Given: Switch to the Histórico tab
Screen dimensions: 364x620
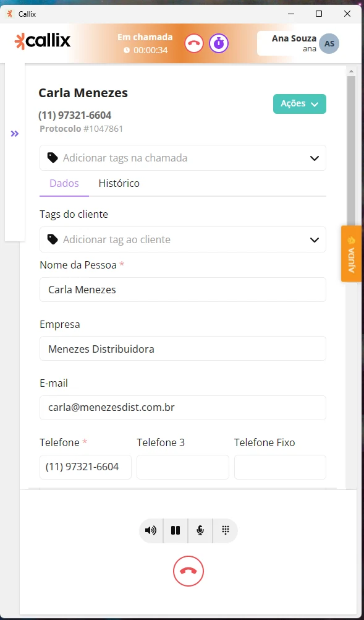Looking at the screenshot, I should point(119,184).
